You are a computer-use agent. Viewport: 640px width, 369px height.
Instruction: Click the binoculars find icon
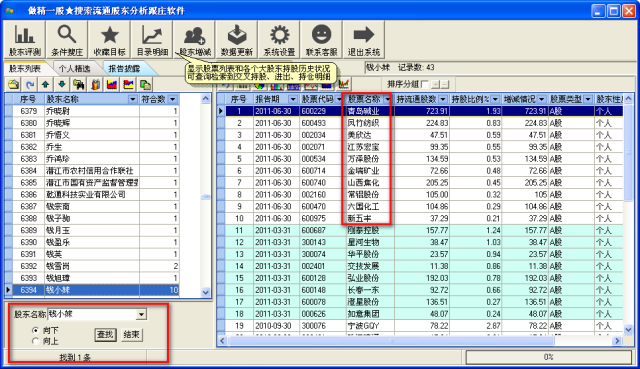tap(78, 84)
